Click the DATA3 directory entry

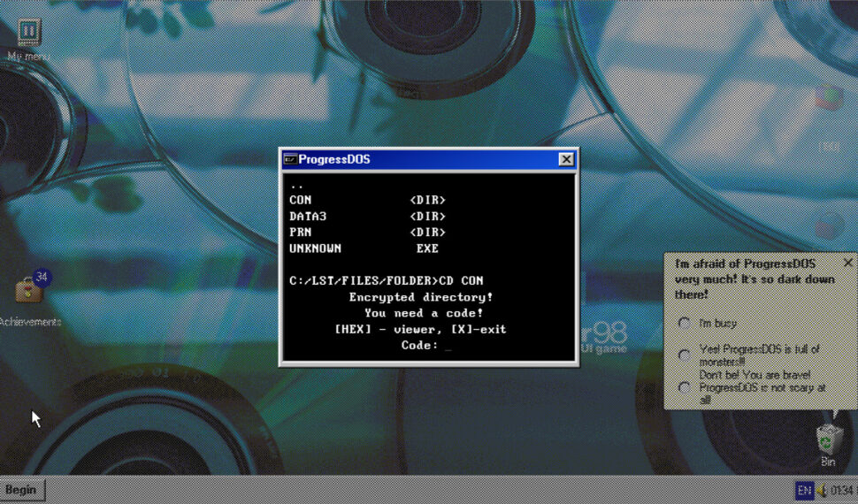[308, 217]
